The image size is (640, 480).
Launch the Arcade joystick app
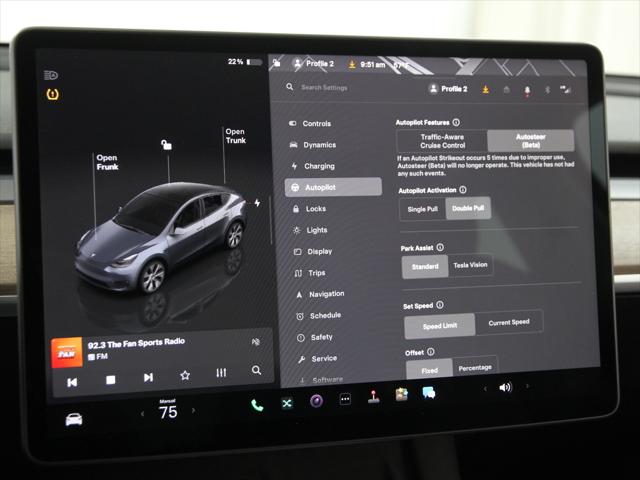[373, 396]
